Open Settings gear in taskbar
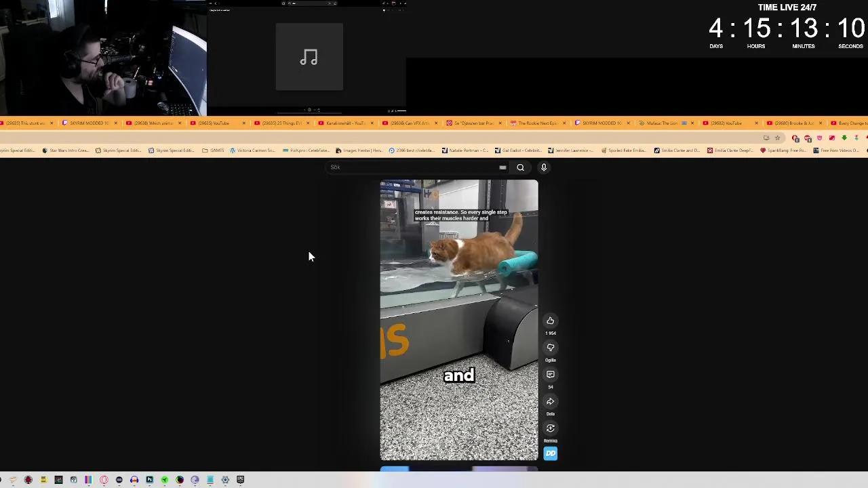The image size is (868, 488). coord(225,480)
